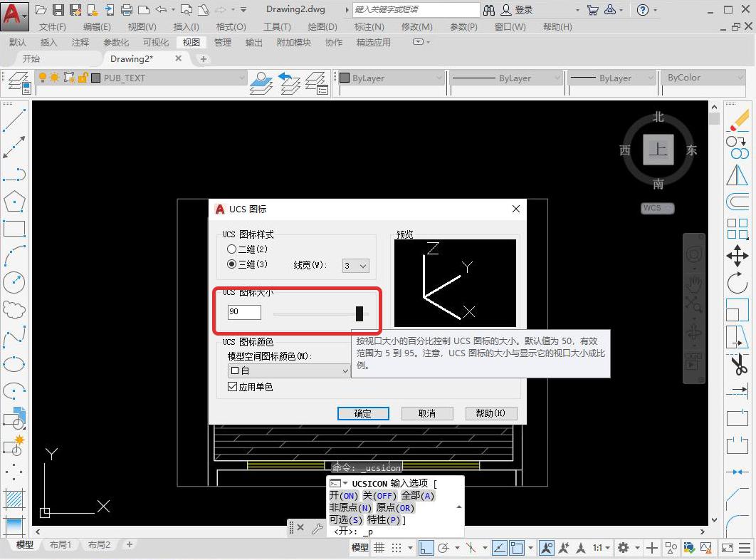Click the revision cloud tool icon
Screen dimensions: 756x560
14,309
